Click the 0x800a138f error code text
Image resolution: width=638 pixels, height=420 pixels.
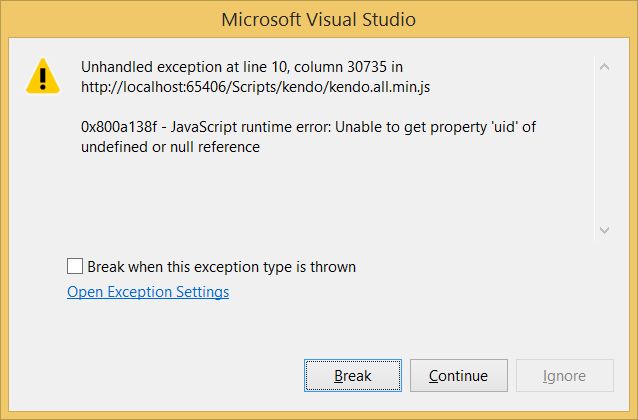coord(118,127)
